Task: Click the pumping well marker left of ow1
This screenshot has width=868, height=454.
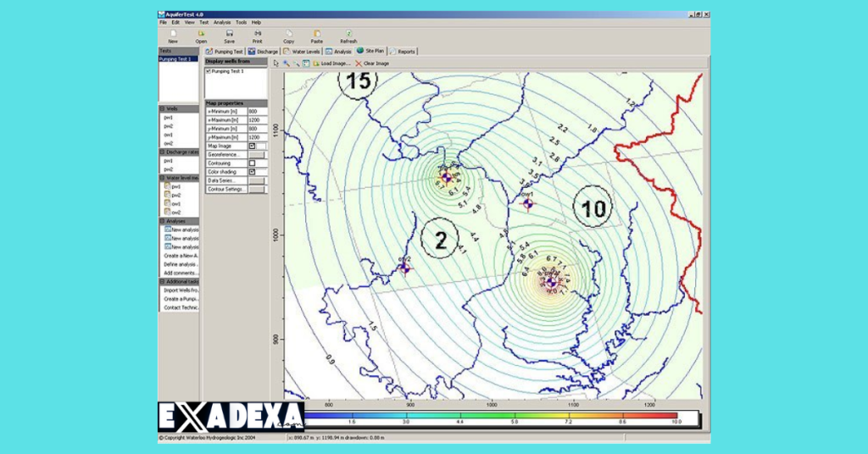Action: (x=447, y=178)
